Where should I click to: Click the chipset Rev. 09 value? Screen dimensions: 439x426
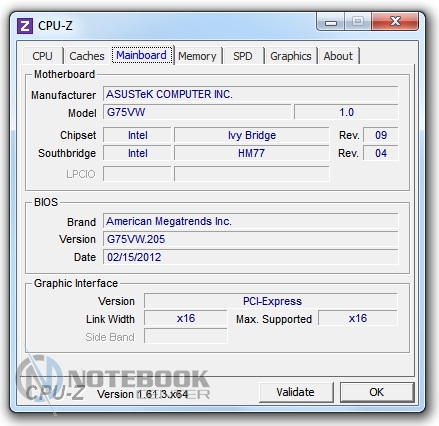click(x=381, y=135)
